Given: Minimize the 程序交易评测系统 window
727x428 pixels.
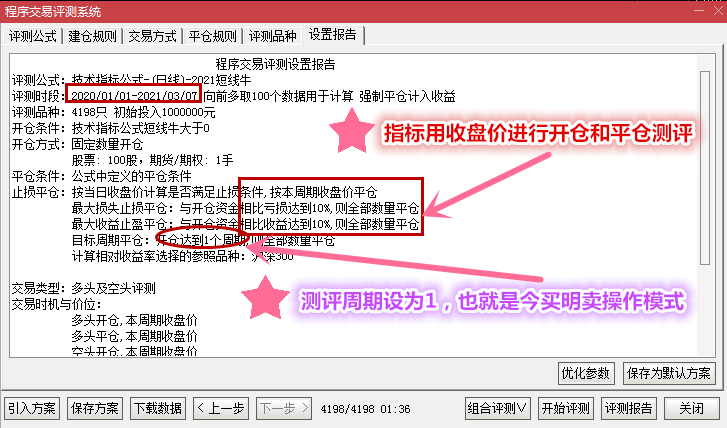Looking at the screenshot, I should point(699,11).
